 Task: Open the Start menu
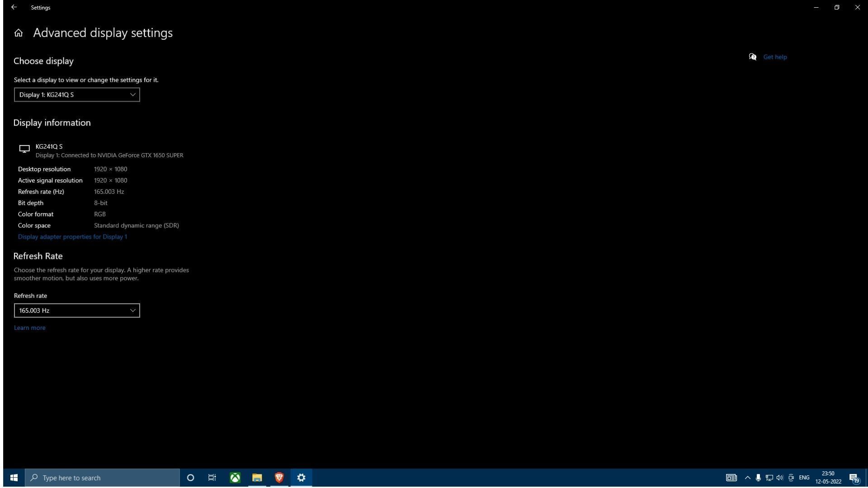click(14, 477)
